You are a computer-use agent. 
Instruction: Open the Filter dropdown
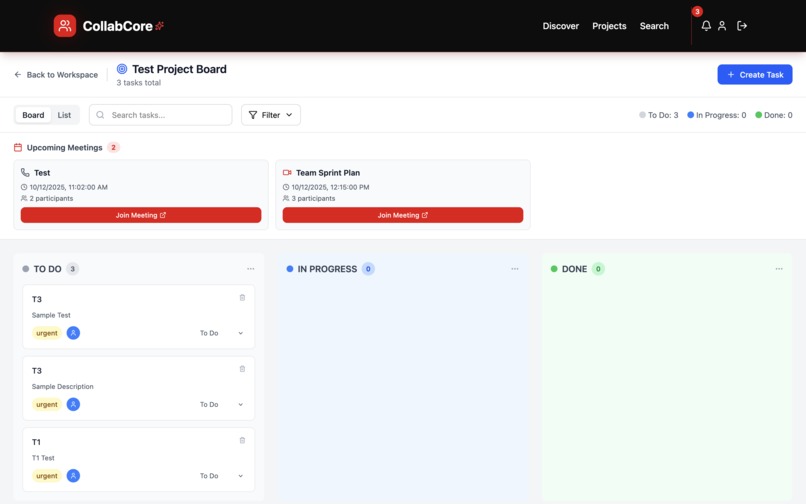(271, 115)
